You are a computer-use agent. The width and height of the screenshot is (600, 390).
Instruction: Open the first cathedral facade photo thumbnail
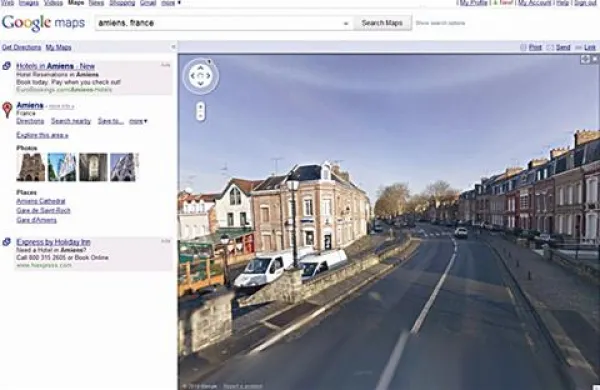tap(31, 167)
